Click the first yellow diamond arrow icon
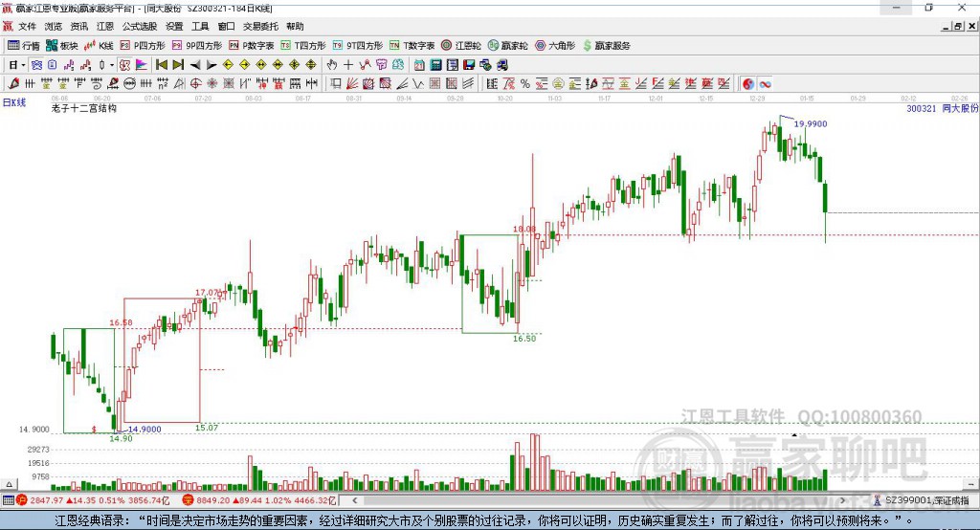The width and height of the screenshot is (980, 530). click(228, 65)
